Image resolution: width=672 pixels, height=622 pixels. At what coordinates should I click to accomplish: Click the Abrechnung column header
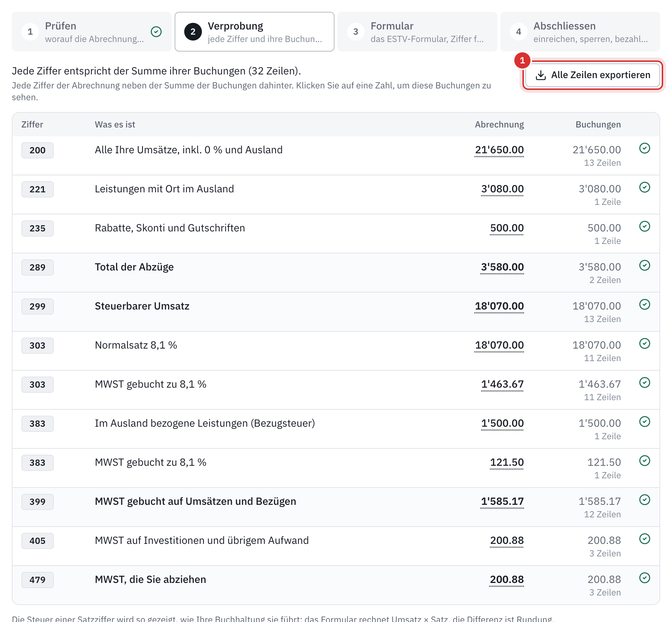[x=499, y=125]
